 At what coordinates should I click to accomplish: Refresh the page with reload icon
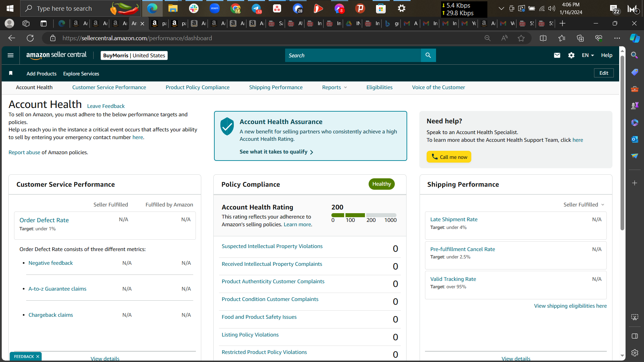30,38
